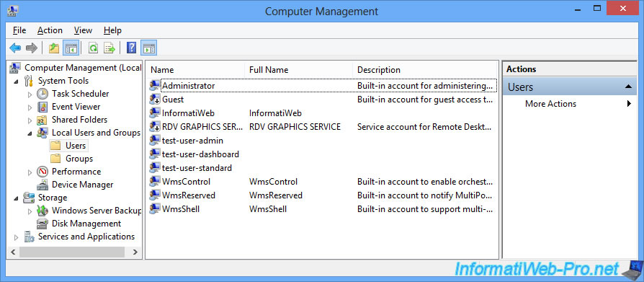This screenshot has width=644, height=282.
Task: Open the View menu
Action: (83, 30)
